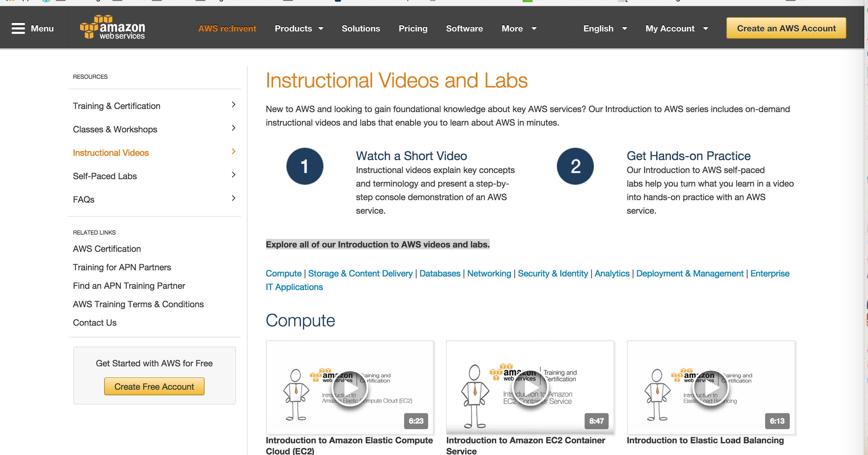Screen dimensions: 868x455
Task: Play the Elastic Compute Cloud EC2 video
Action: pyautogui.click(x=349, y=388)
